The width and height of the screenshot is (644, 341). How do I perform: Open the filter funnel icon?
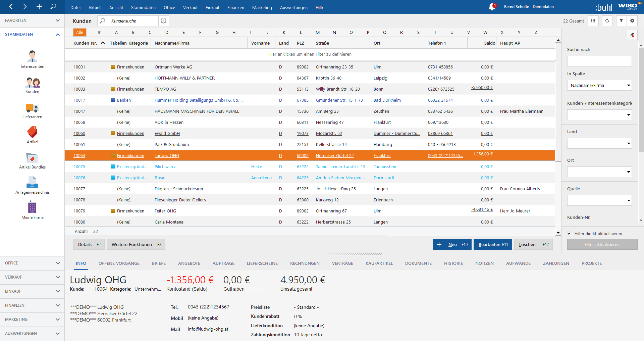pos(621,21)
